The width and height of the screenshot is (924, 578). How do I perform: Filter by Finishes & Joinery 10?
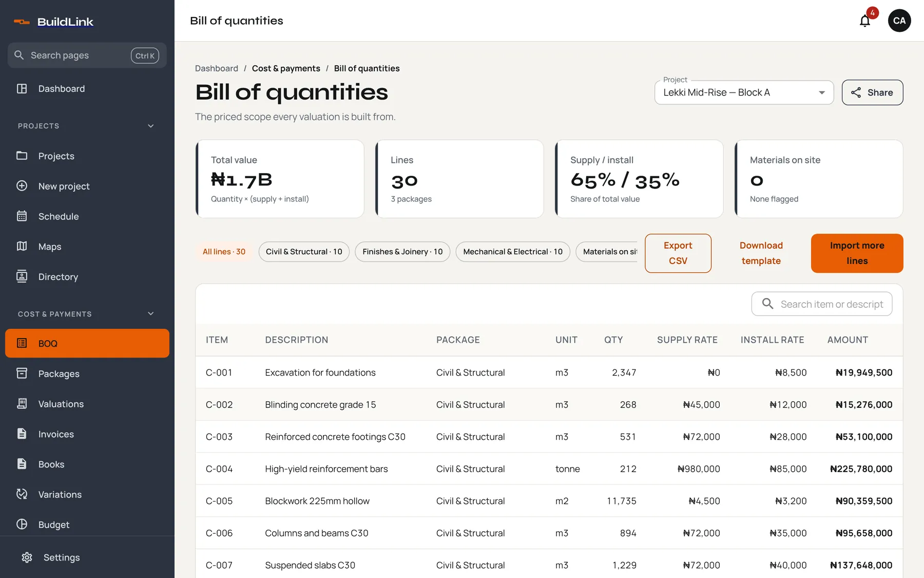402,252
